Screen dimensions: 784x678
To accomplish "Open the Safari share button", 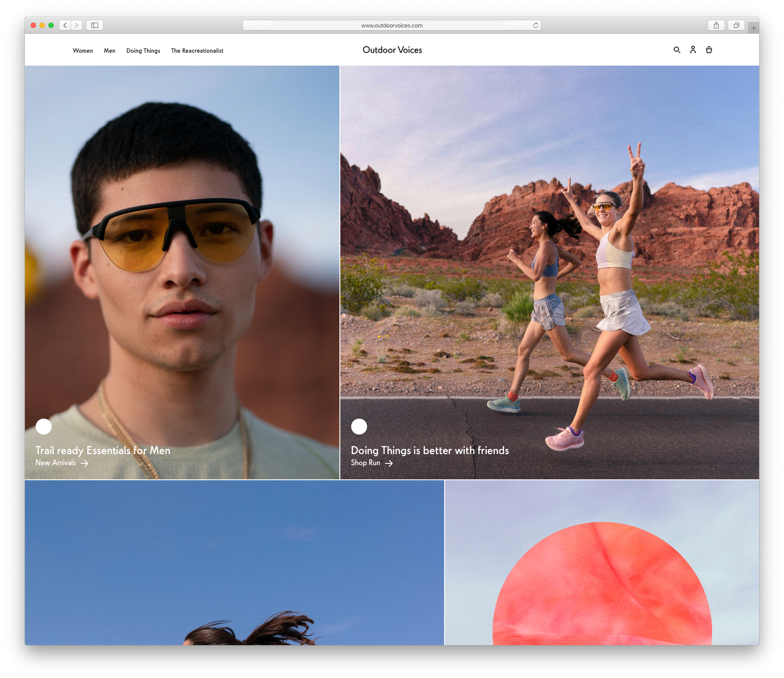I will tap(716, 25).
